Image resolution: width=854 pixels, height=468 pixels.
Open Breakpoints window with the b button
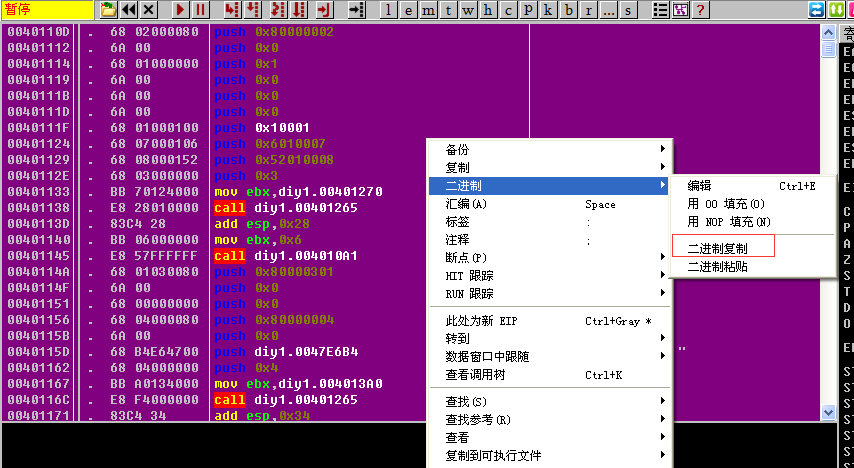569,9
